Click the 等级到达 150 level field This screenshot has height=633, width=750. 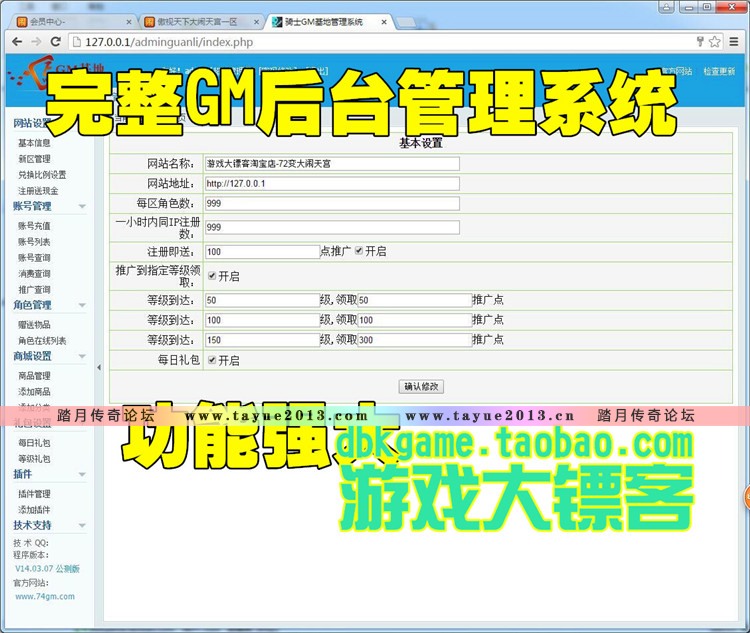(x=262, y=340)
